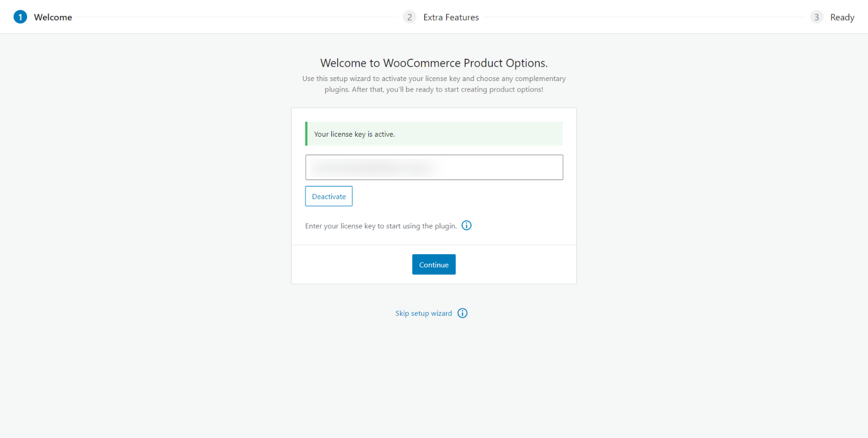Click the blue step 1 circle icon
This screenshot has width=868, height=438.
[20, 17]
